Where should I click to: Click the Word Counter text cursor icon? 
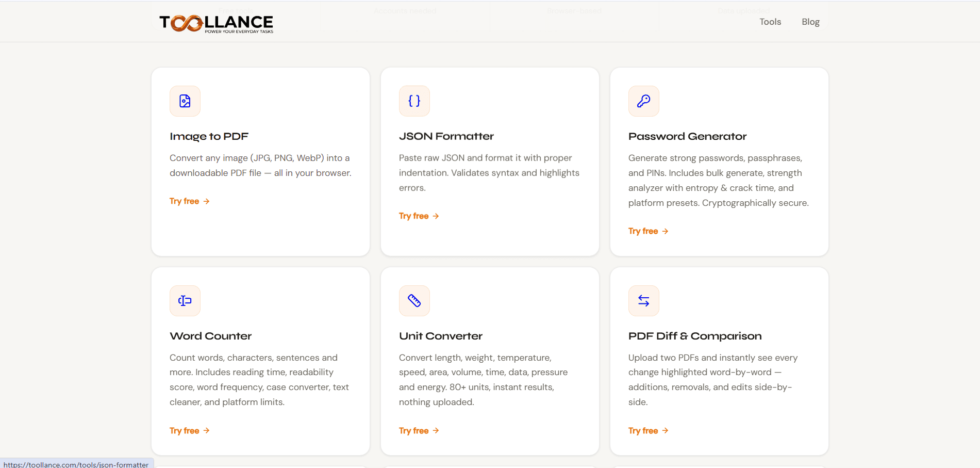pyautogui.click(x=185, y=301)
